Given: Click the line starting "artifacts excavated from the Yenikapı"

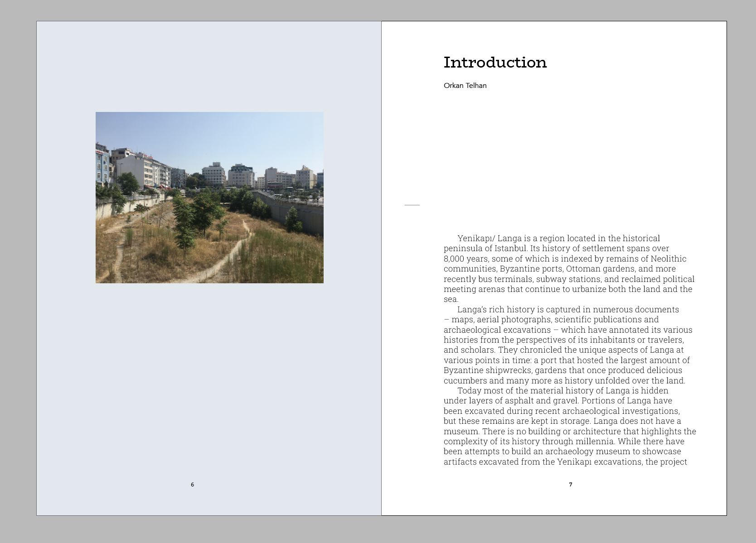Looking at the screenshot, I should 565,462.
